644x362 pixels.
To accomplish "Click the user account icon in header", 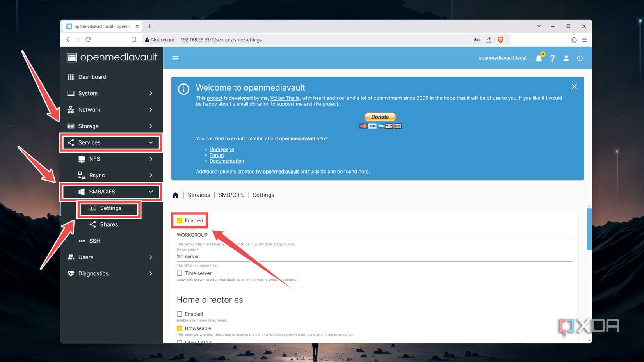I will (x=566, y=58).
